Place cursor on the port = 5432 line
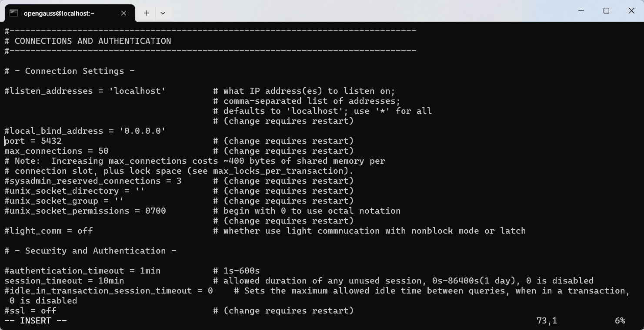Viewport: 644px width, 330px height. (33, 141)
